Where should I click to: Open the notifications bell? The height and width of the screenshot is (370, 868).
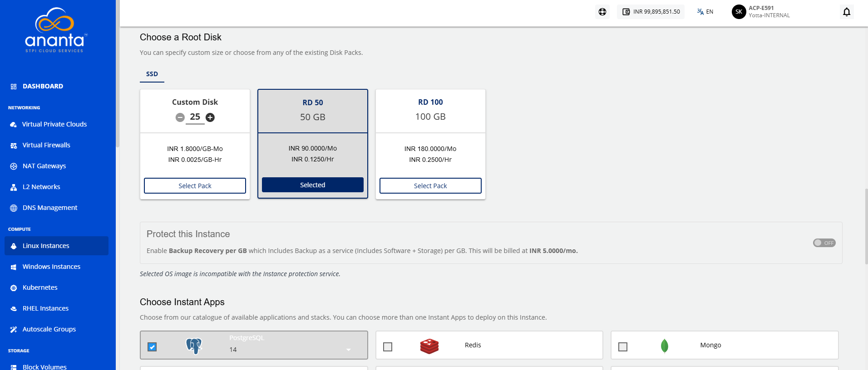[x=847, y=12]
